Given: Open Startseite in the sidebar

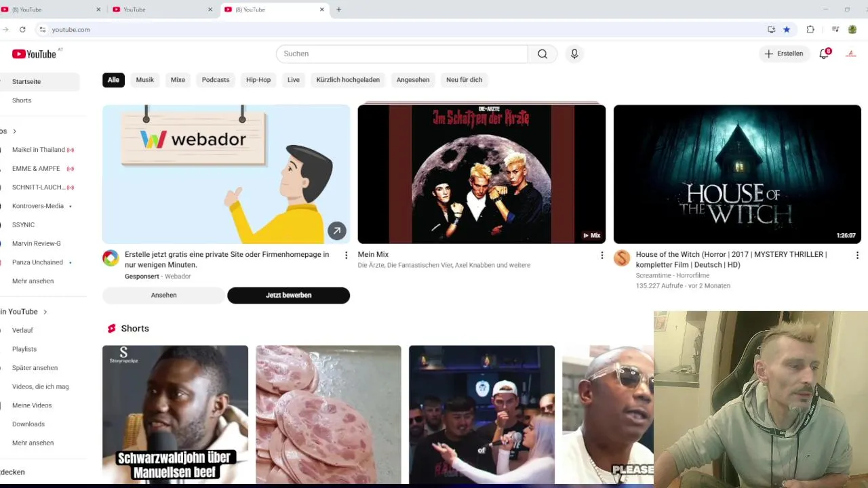Looking at the screenshot, I should 39,81.
